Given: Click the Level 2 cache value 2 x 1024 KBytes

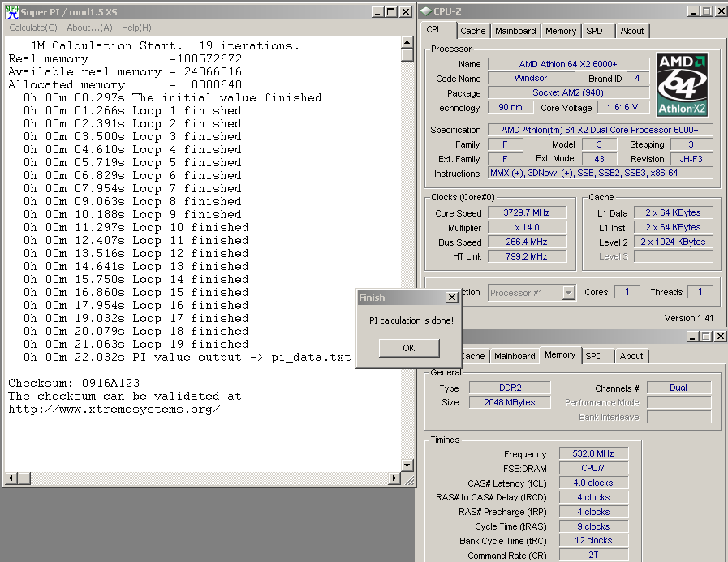Looking at the screenshot, I should (673, 242).
